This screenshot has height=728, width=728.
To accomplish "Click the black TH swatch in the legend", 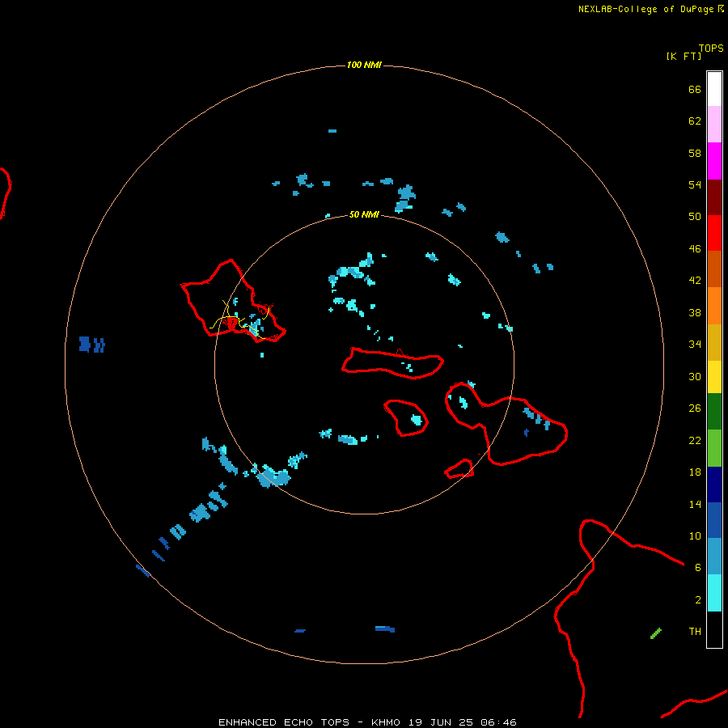I will point(714,629).
